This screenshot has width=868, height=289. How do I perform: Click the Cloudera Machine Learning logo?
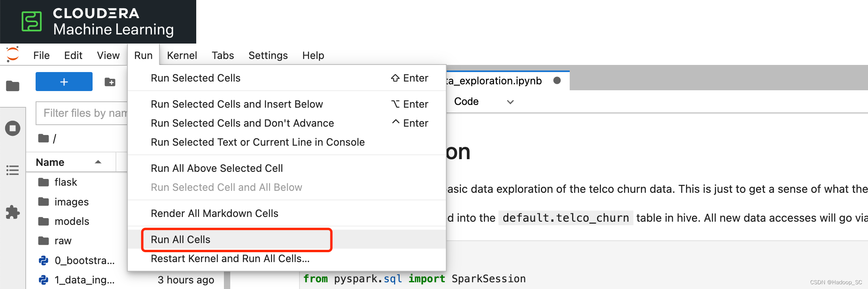click(98, 21)
